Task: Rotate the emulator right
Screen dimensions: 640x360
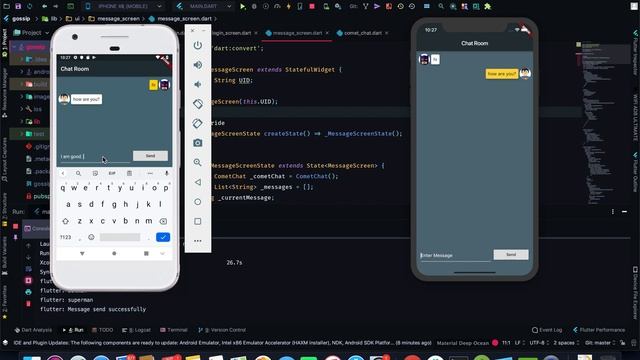Action: [x=198, y=123]
